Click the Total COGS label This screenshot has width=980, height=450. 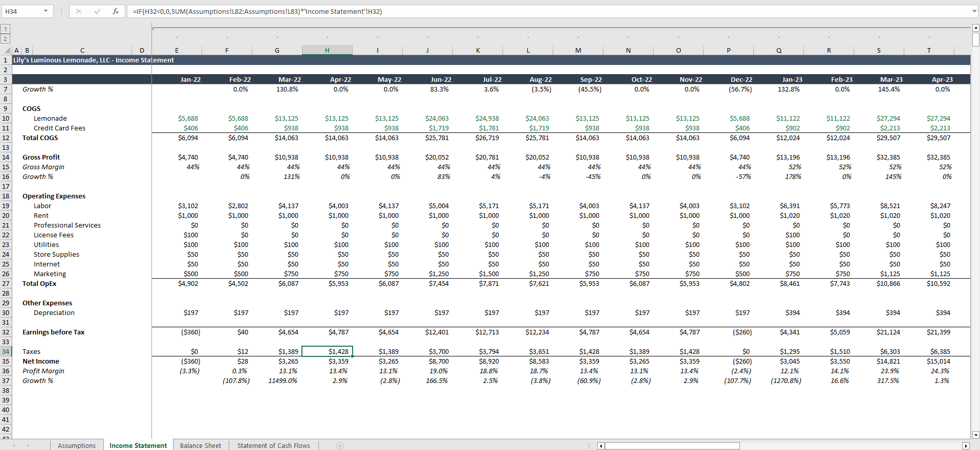[40, 138]
